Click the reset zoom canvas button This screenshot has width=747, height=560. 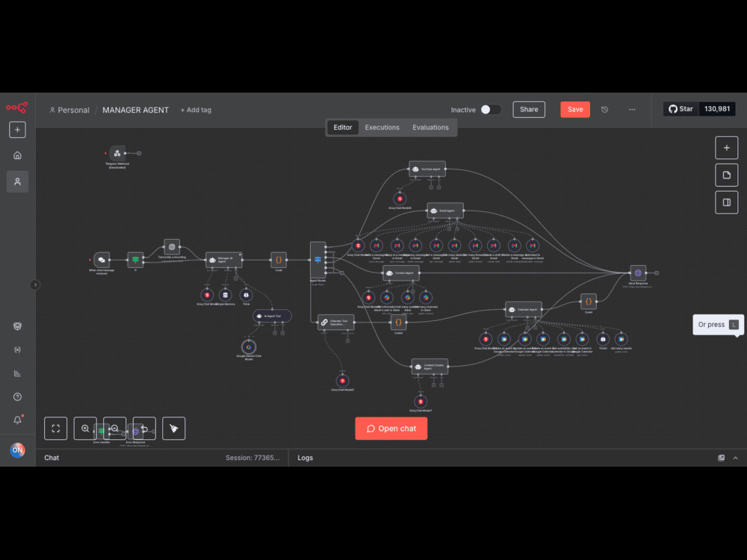pos(144,428)
